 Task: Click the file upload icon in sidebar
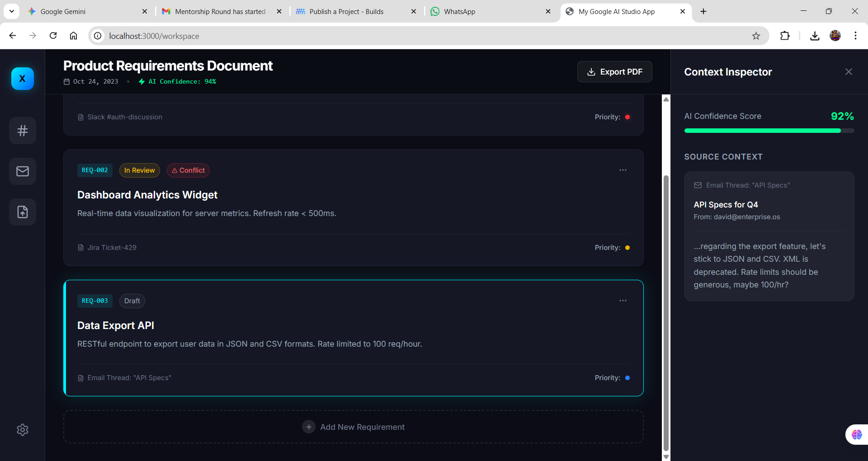click(x=22, y=212)
